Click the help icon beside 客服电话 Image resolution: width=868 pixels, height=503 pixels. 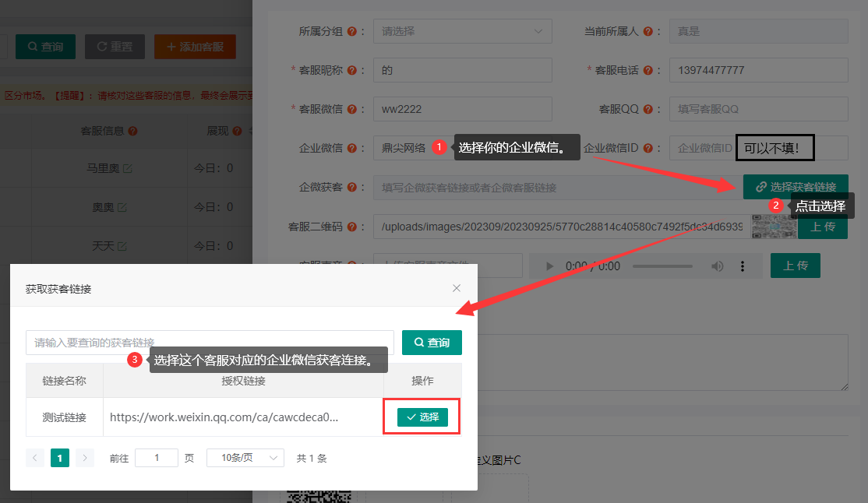click(648, 70)
